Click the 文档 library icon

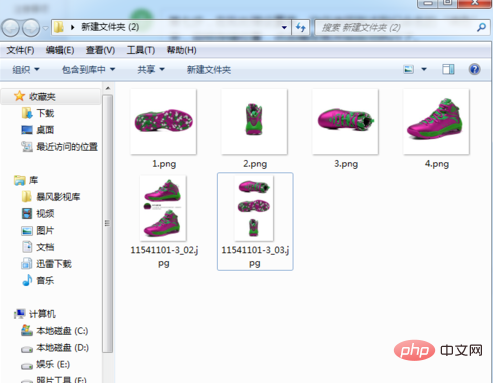tap(27, 247)
